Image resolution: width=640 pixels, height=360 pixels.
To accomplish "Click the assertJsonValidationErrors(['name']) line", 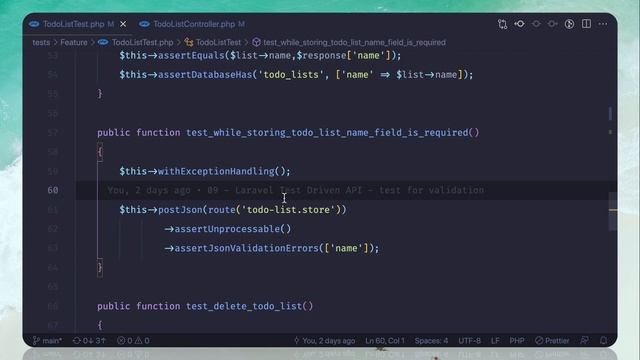I will click(x=271, y=248).
